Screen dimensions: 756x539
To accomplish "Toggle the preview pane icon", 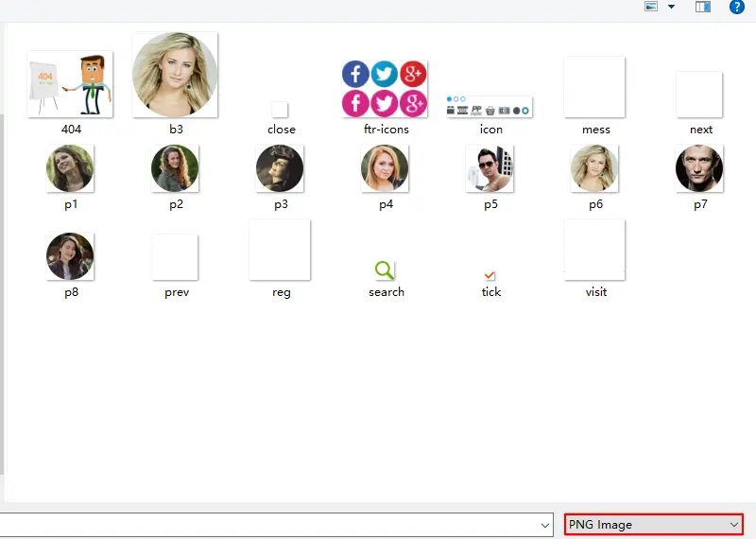I will [703, 7].
